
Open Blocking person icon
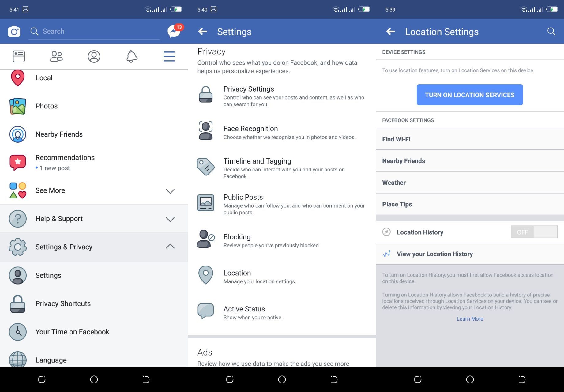click(x=206, y=239)
